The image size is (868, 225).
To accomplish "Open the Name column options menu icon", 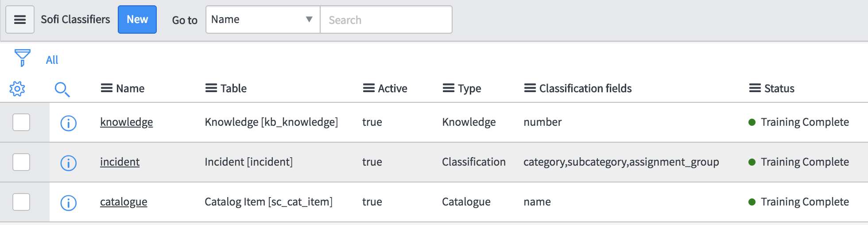I will coord(106,88).
